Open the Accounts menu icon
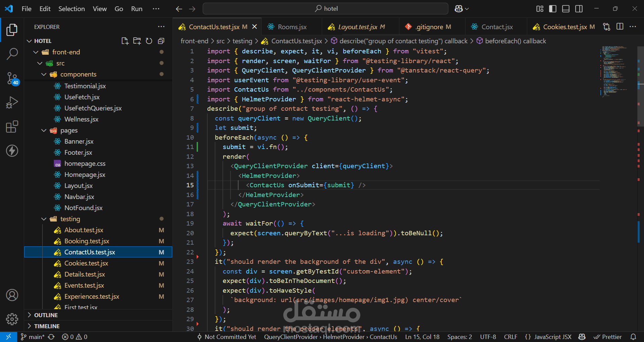The height and width of the screenshot is (342, 644). [x=12, y=295]
